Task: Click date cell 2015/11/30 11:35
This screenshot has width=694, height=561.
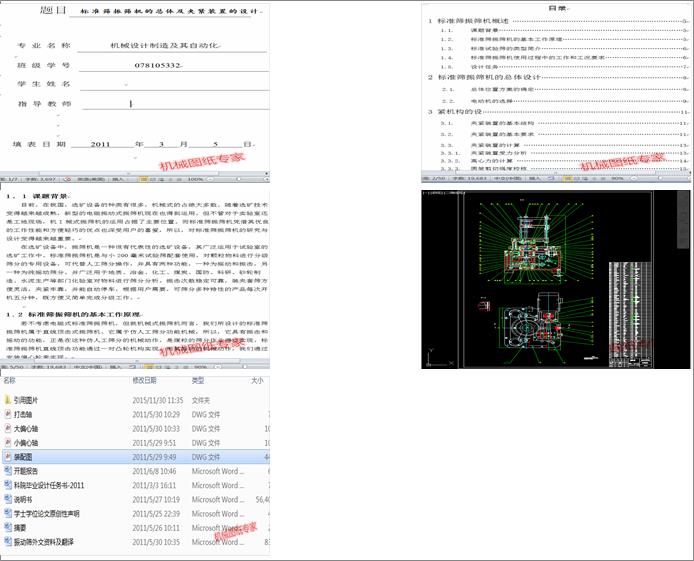Action: point(158,400)
